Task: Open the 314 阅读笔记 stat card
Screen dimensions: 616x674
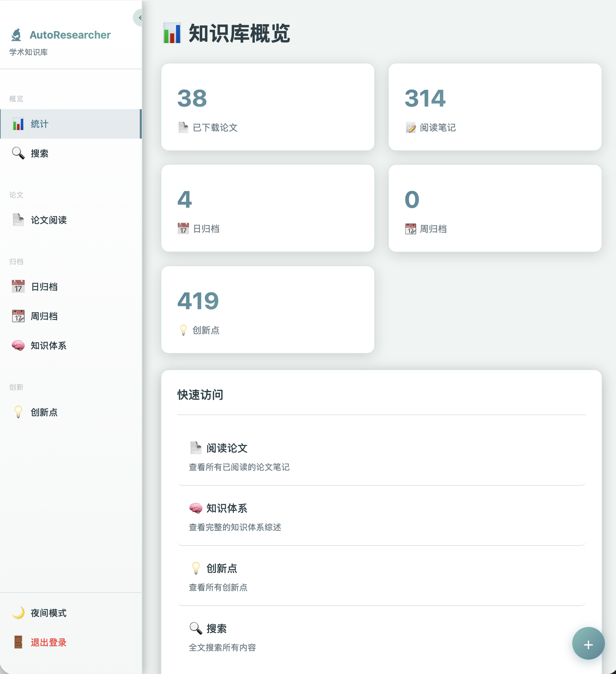Action: tap(495, 107)
